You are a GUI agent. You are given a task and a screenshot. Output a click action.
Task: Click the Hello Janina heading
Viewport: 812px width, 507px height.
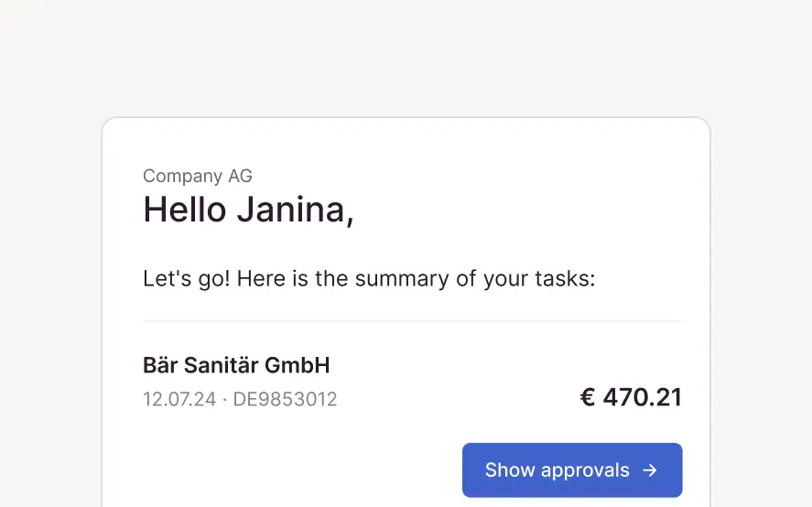click(x=248, y=210)
